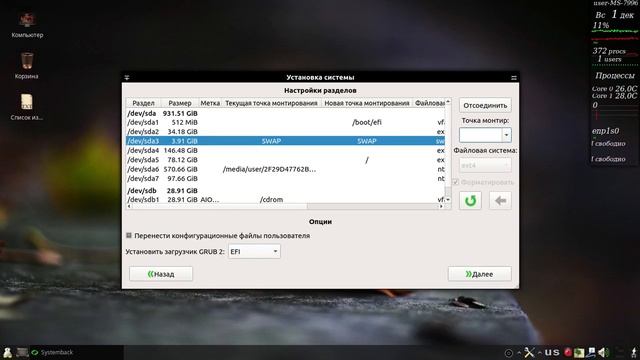Click the crossed tools tray icon

[x=529, y=352]
